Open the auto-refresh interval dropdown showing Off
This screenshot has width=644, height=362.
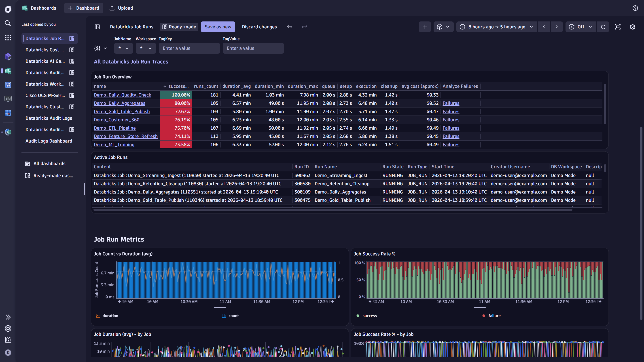coord(580,27)
